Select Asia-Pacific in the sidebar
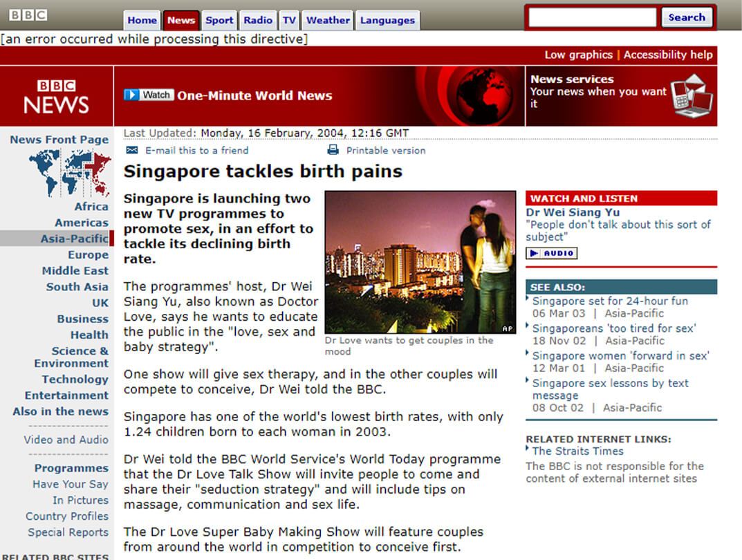The height and width of the screenshot is (560, 742). tap(74, 239)
